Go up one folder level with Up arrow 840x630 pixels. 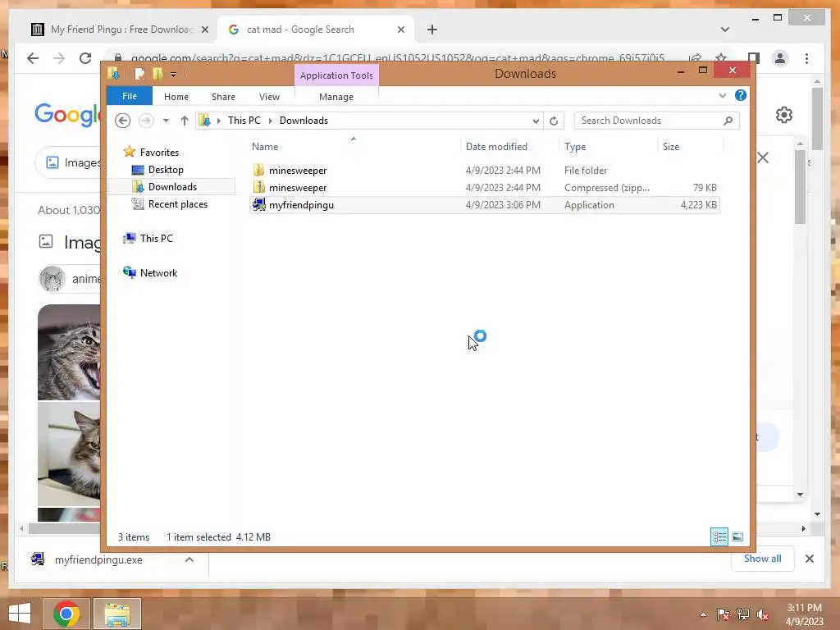pyautogui.click(x=185, y=121)
